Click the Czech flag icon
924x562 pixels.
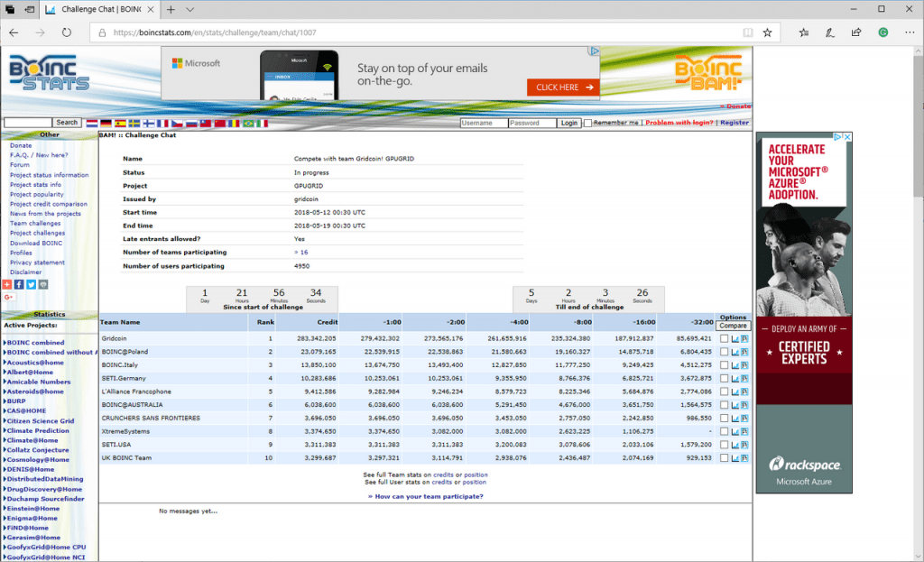(177, 123)
